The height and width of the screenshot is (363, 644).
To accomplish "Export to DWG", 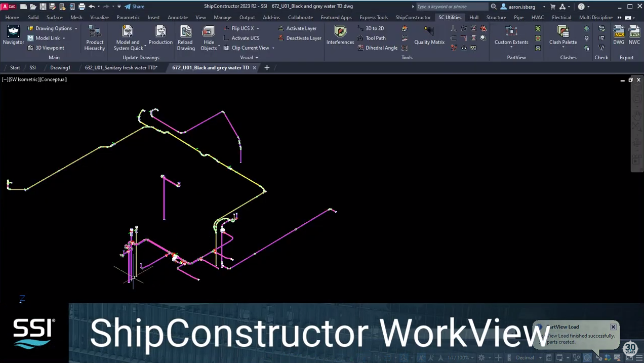I will point(619,35).
